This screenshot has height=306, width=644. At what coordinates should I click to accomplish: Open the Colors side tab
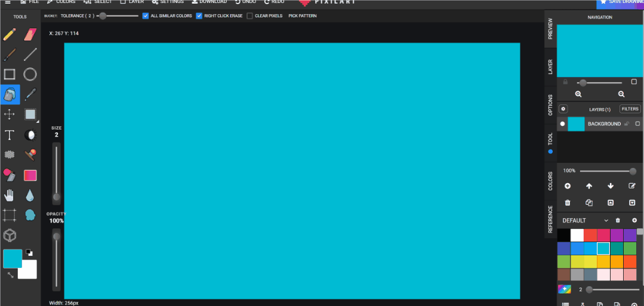tap(550, 181)
